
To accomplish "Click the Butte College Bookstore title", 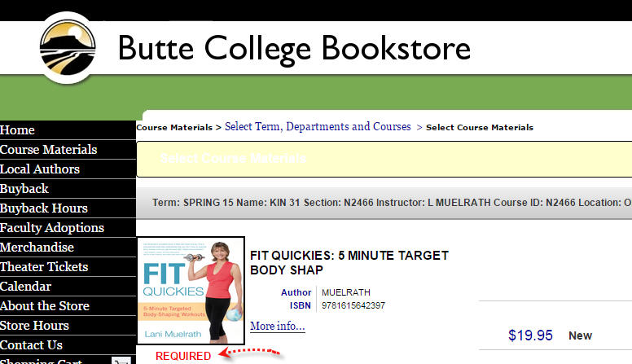I will tap(294, 49).
